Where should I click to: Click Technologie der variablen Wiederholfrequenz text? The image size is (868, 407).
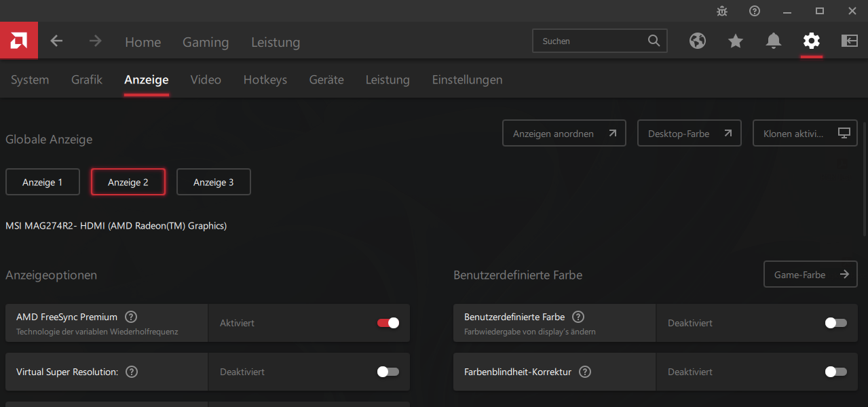click(x=97, y=332)
